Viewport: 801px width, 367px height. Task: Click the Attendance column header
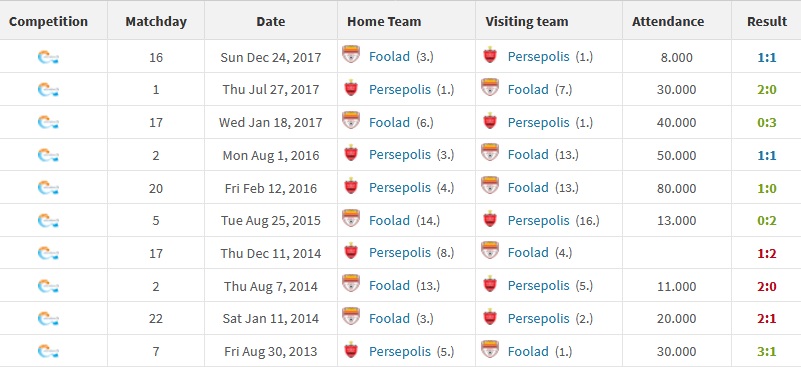click(x=668, y=21)
